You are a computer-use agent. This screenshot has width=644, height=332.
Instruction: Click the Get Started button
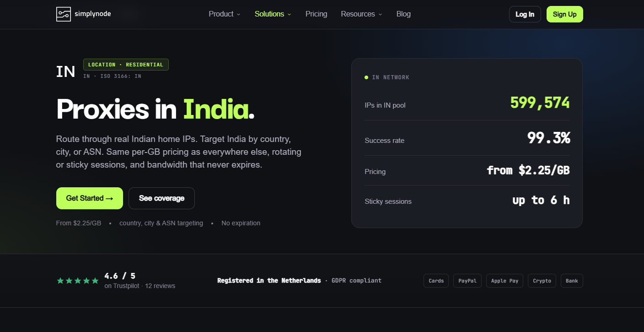[x=90, y=198]
